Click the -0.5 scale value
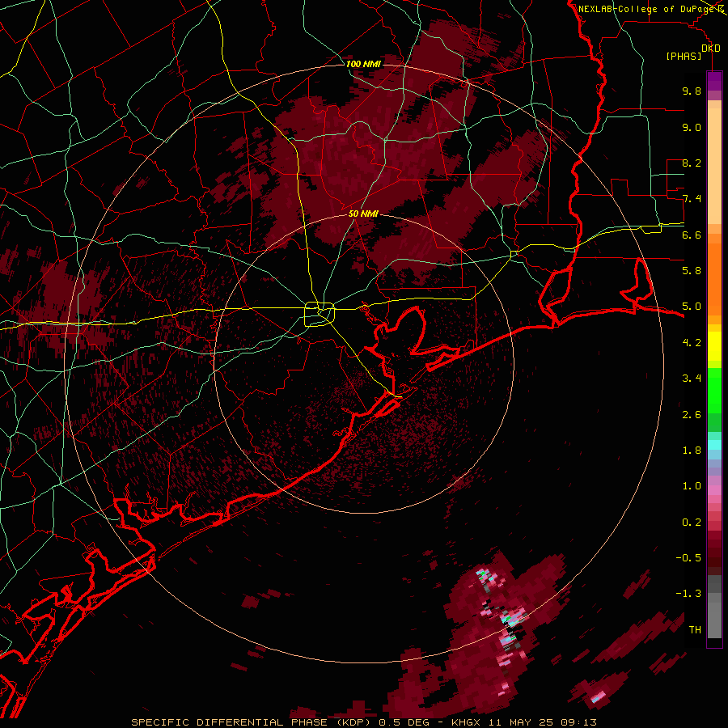 (688, 558)
